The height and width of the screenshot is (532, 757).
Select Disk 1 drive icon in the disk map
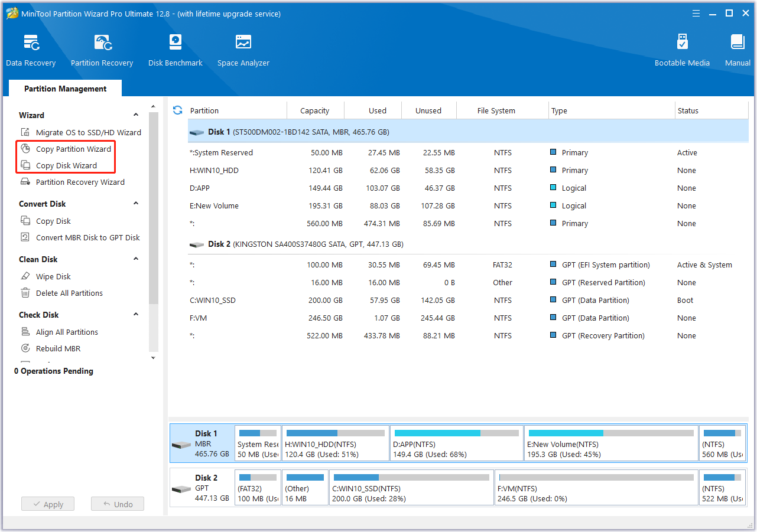[181, 445]
